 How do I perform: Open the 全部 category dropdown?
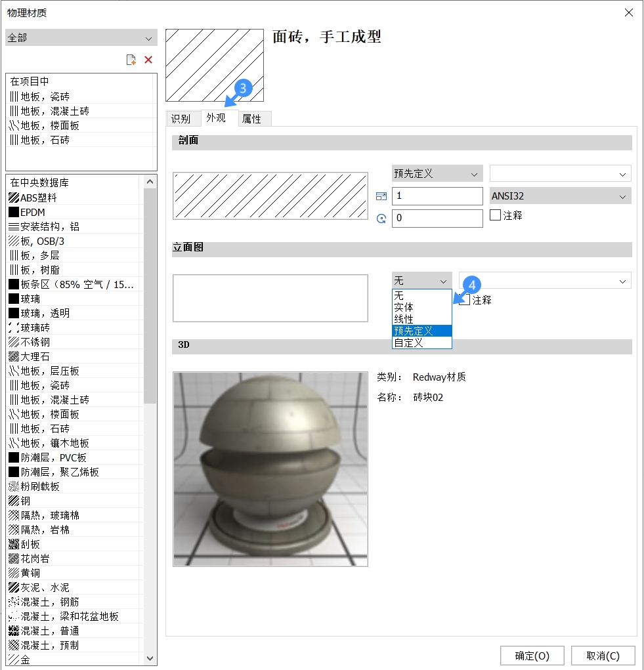point(81,37)
